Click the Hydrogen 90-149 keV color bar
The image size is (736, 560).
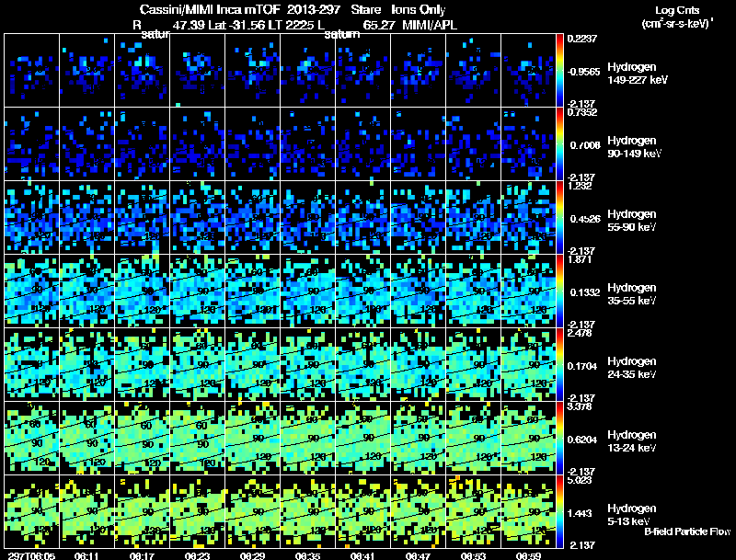pos(560,144)
